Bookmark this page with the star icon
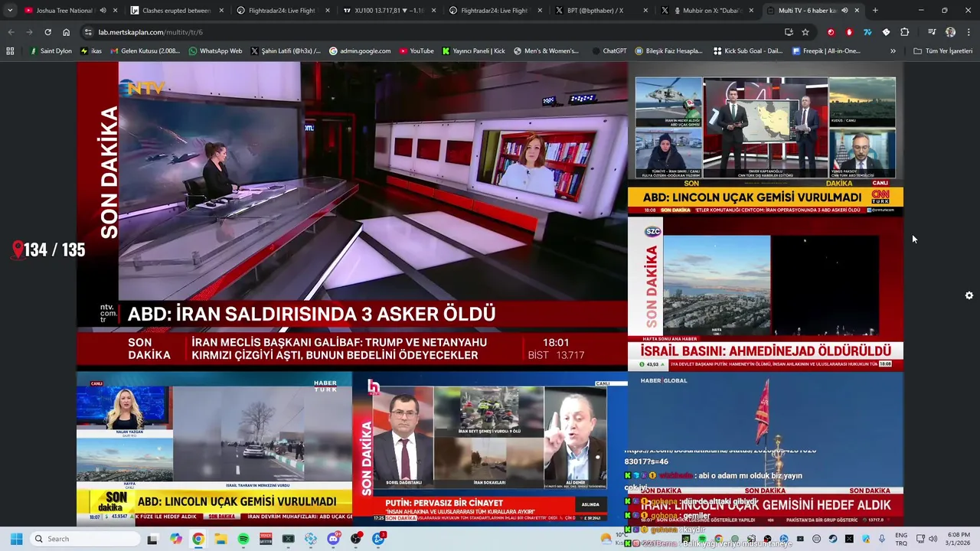The height and width of the screenshot is (551, 980). pyautogui.click(x=805, y=32)
